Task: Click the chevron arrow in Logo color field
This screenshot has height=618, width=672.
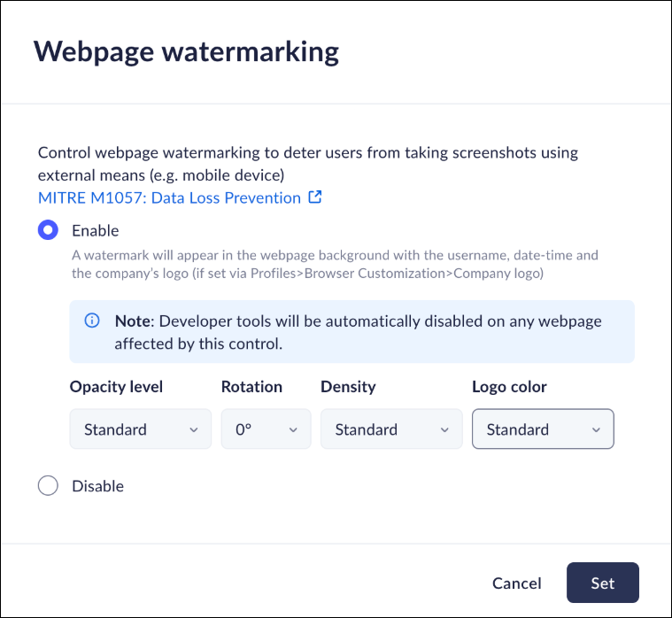Action: point(596,430)
